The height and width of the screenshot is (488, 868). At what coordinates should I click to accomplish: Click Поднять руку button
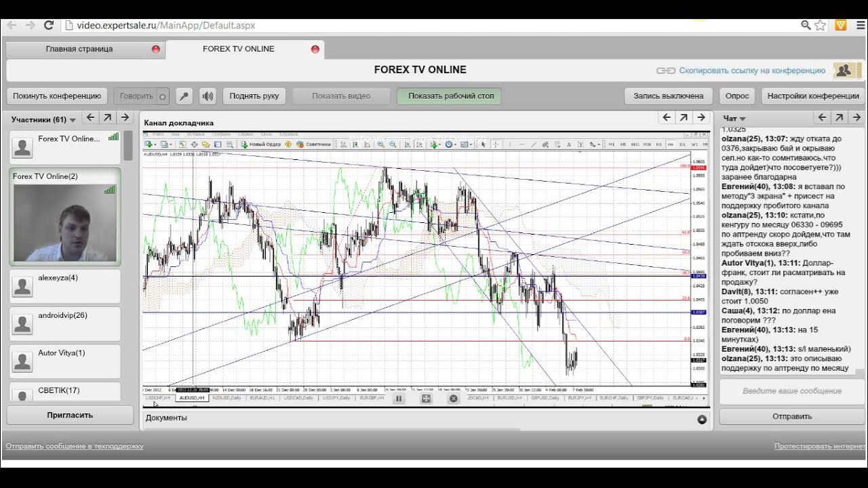coord(254,96)
